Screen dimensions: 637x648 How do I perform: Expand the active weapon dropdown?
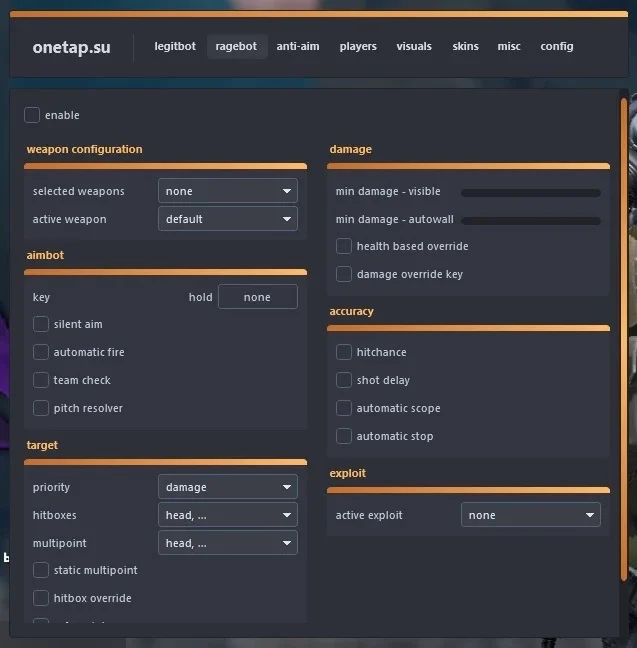228,219
